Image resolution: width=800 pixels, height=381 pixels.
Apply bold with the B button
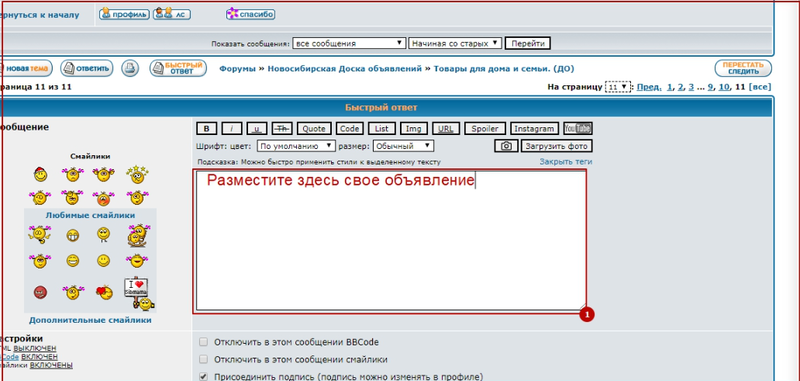(x=207, y=129)
